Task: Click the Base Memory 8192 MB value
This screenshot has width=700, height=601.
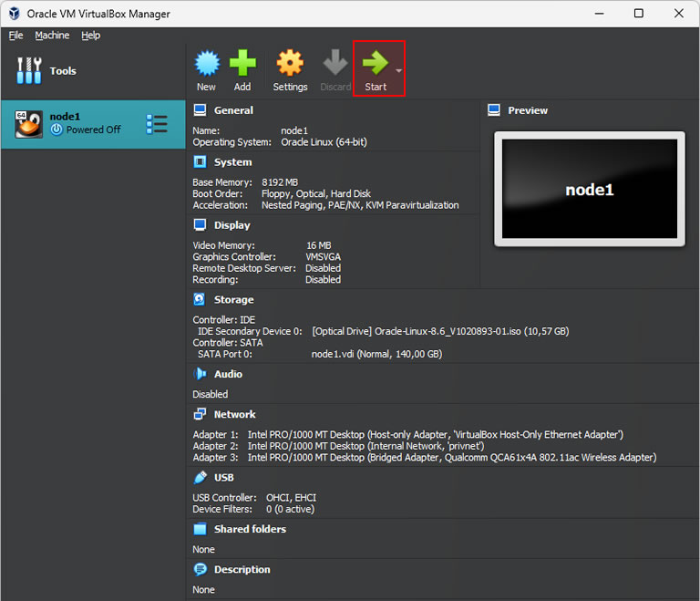Action: click(x=280, y=182)
